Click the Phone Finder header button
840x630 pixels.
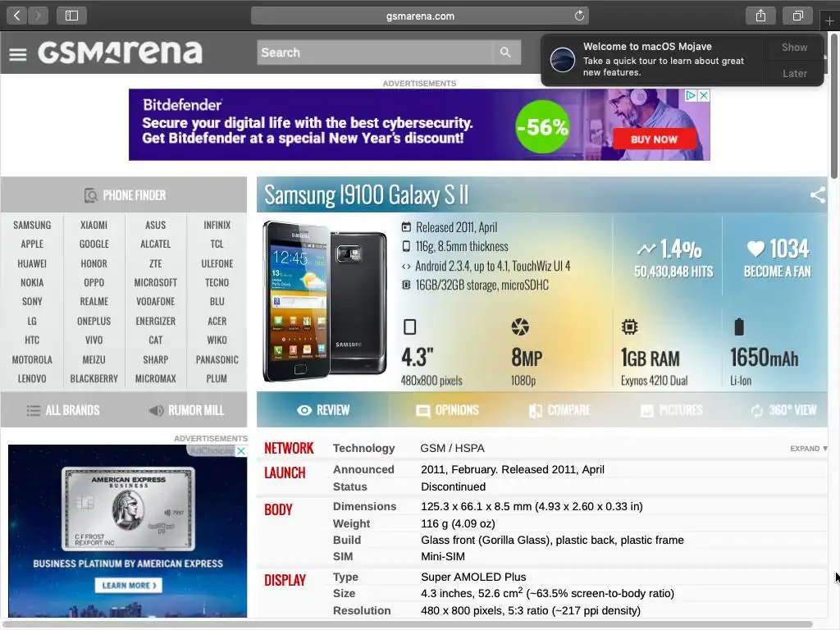coord(124,195)
